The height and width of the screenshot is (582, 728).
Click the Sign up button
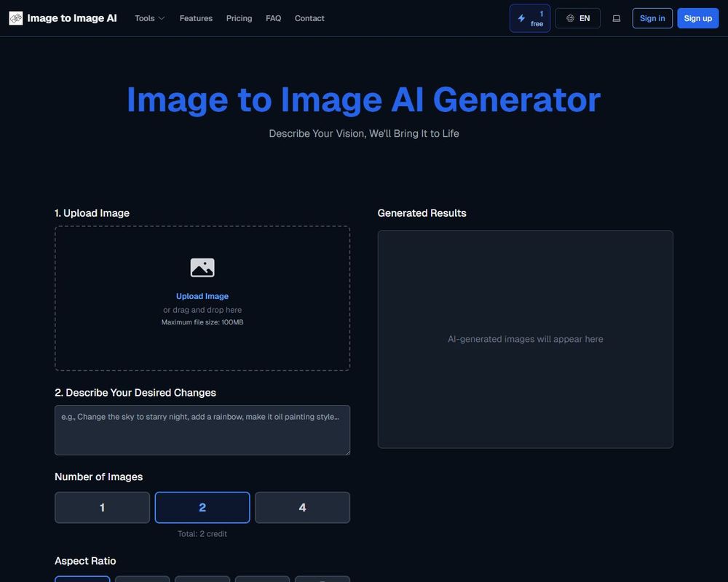tap(698, 18)
